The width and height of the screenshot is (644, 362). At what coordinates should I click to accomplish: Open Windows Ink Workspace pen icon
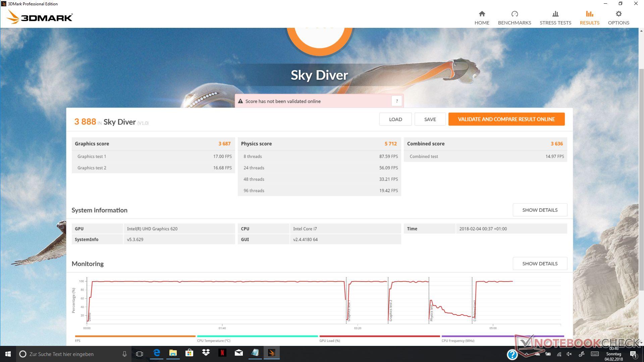[582, 354]
